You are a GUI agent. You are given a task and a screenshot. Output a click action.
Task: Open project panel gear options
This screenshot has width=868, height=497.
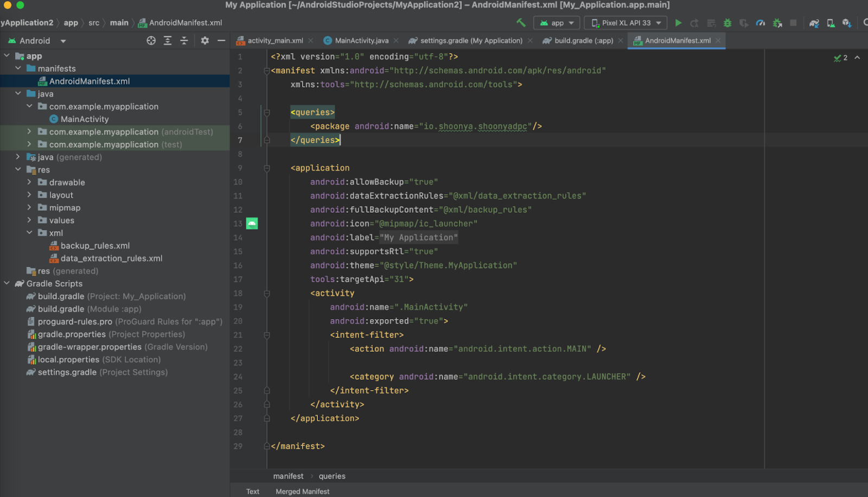coord(205,41)
